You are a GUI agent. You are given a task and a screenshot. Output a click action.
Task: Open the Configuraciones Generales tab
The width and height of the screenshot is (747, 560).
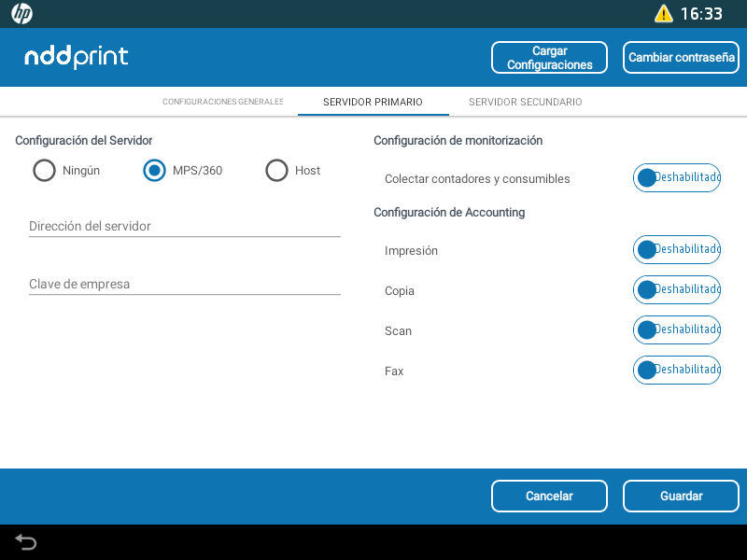pos(222,102)
